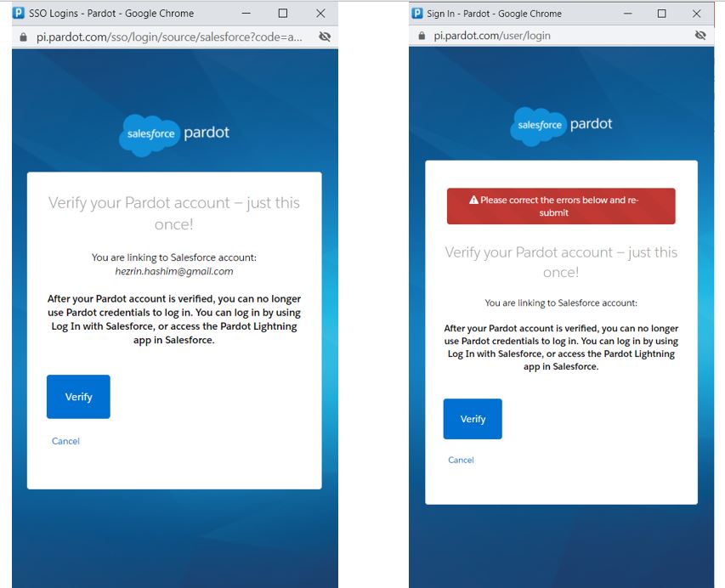Click Verify in the SSO Logins window
This screenshot has width=725, height=588.
pos(78,397)
